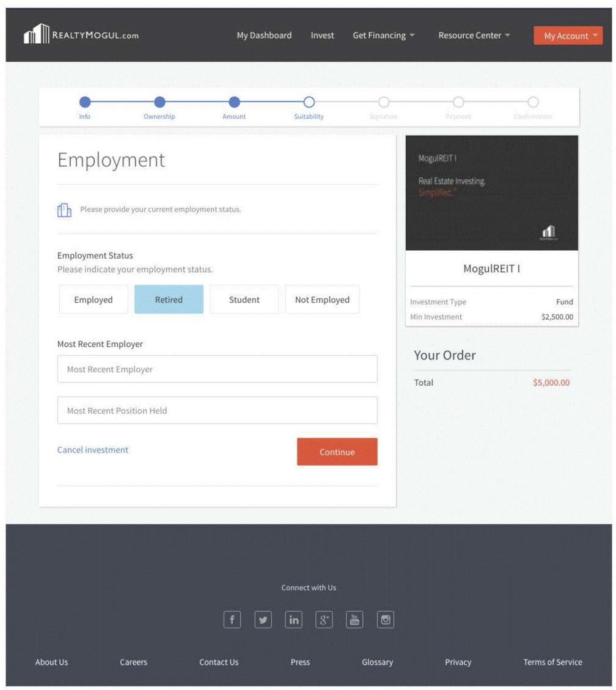Click the building icon beside employment prompt
This screenshot has width=616, height=690.
(x=64, y=210)
